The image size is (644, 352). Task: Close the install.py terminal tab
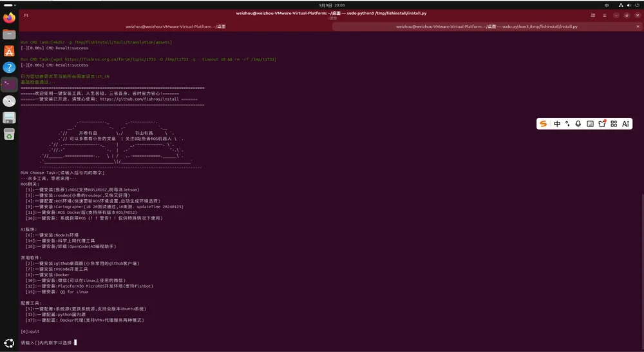point(638,26)
